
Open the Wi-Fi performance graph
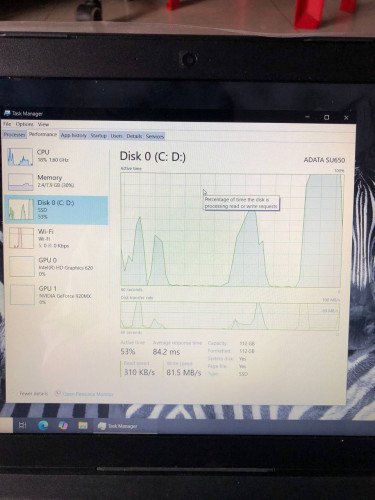[56, 238]
